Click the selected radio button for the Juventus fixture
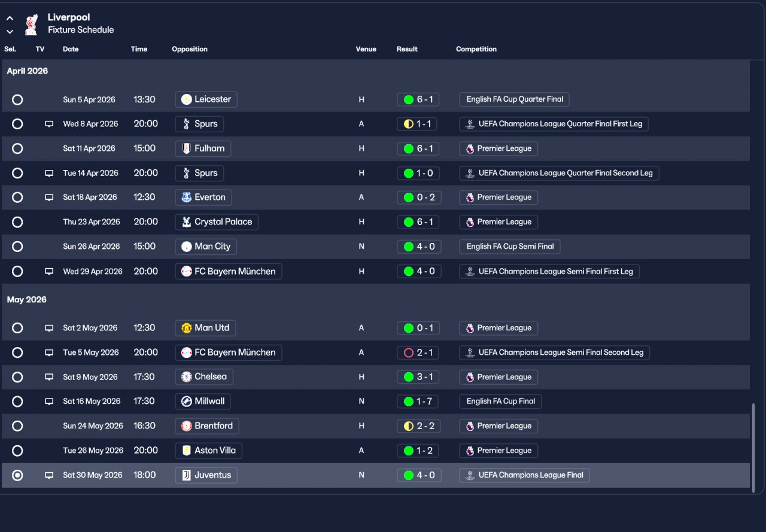This screenshot has width=766, height=532. click(17, 475)
